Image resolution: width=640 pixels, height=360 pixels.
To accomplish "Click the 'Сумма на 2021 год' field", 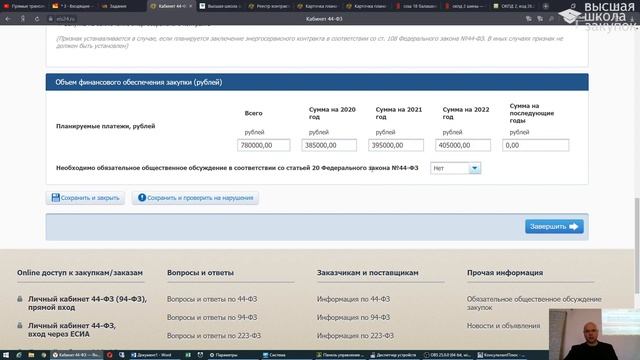I will (x=396, y=145).
